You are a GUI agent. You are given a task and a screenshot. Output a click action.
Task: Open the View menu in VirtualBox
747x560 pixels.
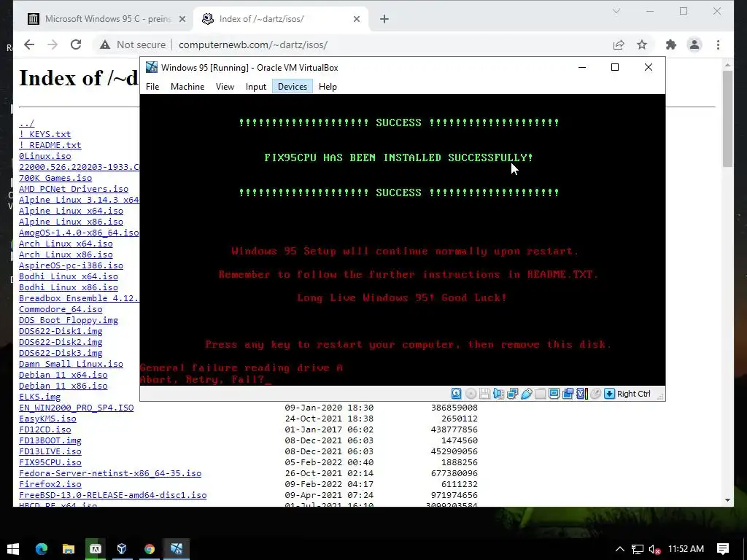pyautogui.click(x=225, y=87)
